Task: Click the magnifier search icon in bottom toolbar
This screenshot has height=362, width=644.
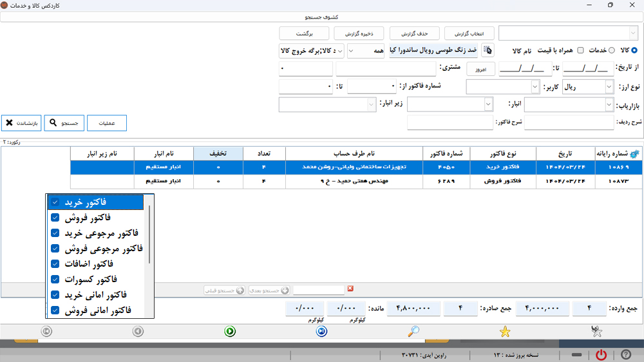Action: 413,331
